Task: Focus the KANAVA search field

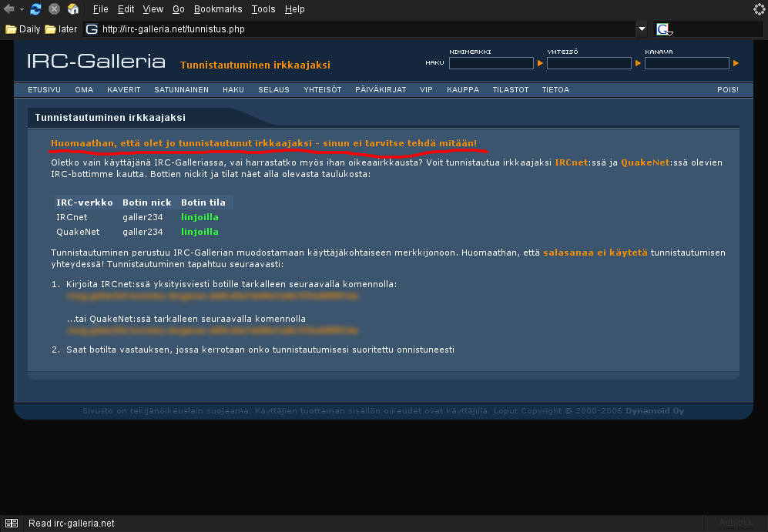Action: 687,63
